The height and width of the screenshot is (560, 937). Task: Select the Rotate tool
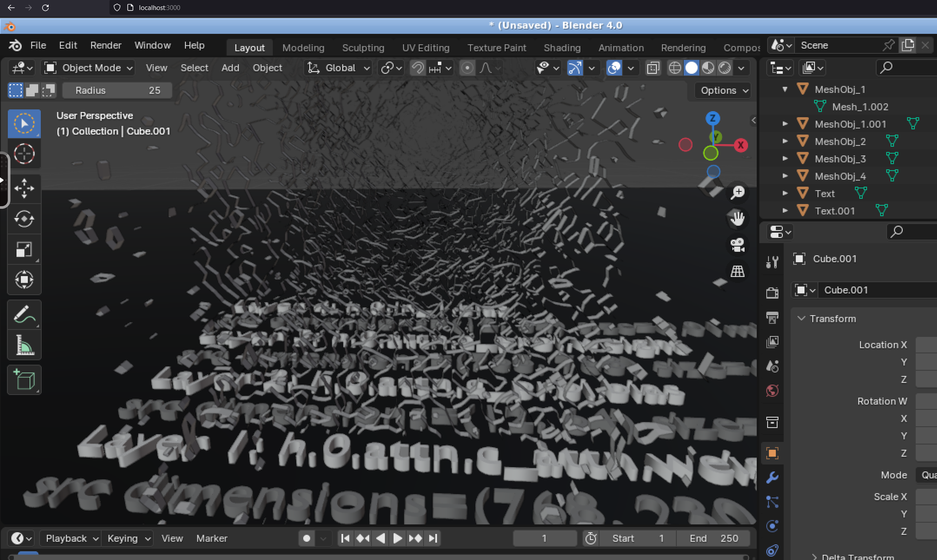pos(24,219)
